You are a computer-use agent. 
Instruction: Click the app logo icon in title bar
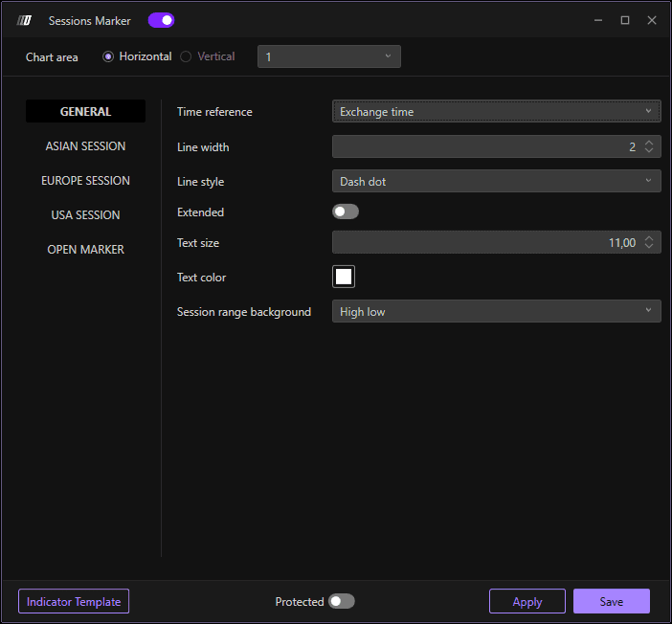point(24,20)
